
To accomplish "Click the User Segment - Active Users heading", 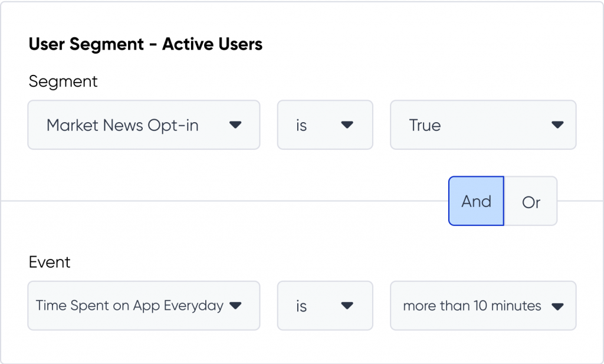I will 145,44.
